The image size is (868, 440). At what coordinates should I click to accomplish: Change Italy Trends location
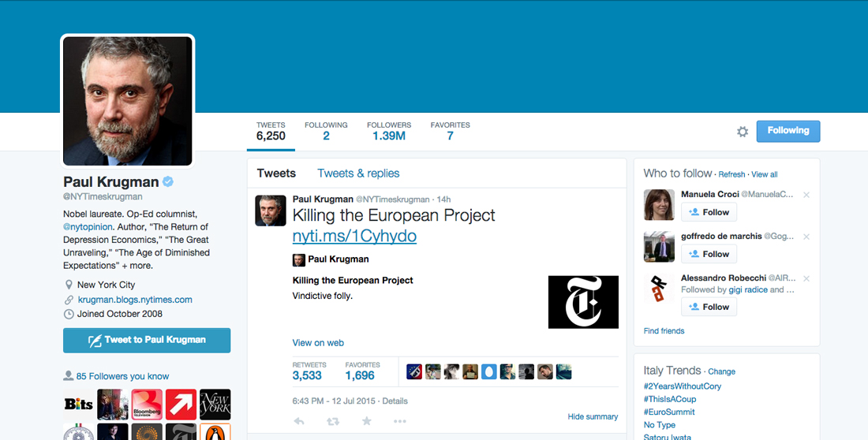pyautogui.click(x=721, y=372)
